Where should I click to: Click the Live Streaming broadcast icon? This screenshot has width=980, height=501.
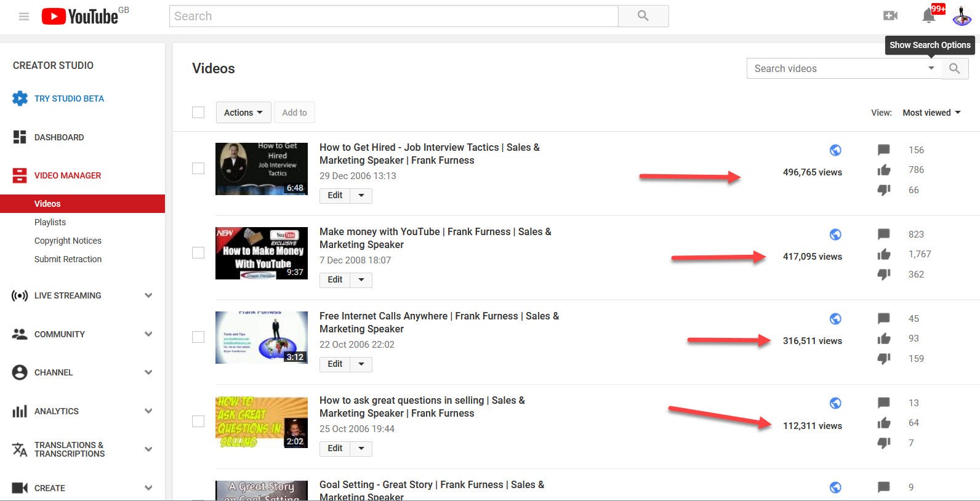click(x=20, y=295)
